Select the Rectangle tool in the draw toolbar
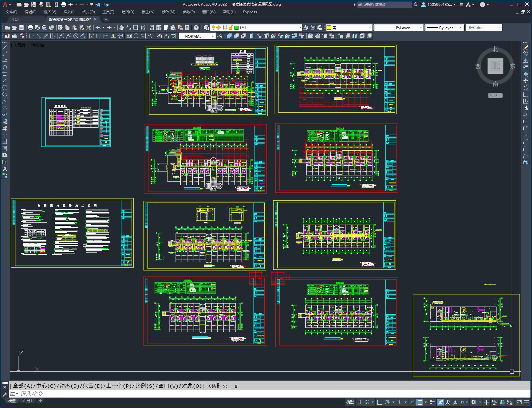Viewport: 532px width, 408px height. click(x=5, y=74)
